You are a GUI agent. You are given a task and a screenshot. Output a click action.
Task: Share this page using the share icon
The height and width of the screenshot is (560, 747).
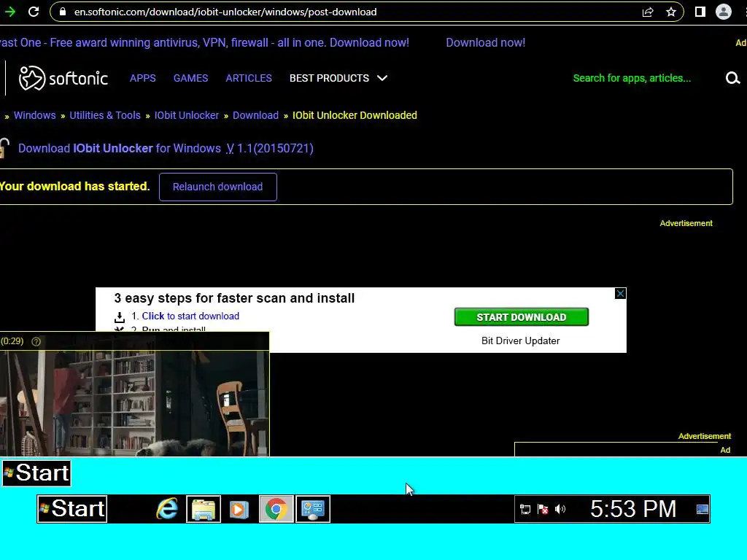(x=648, y=12)
